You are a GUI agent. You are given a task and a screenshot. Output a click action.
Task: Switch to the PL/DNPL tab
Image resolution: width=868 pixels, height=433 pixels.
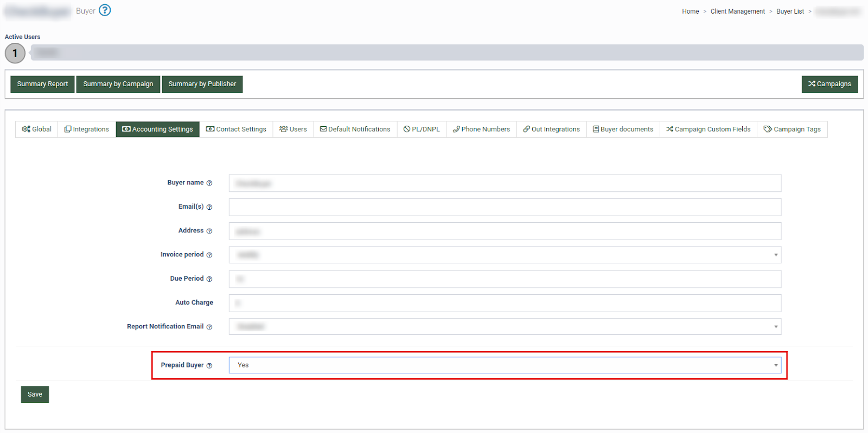pyautogui.click(x=422, y=129)
